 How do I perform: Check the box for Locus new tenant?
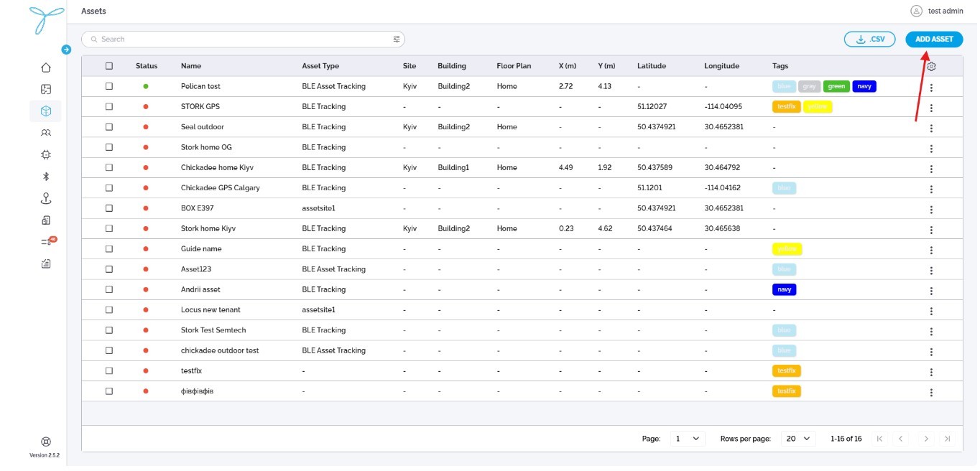pyautogui.click(x=109, y=310)
